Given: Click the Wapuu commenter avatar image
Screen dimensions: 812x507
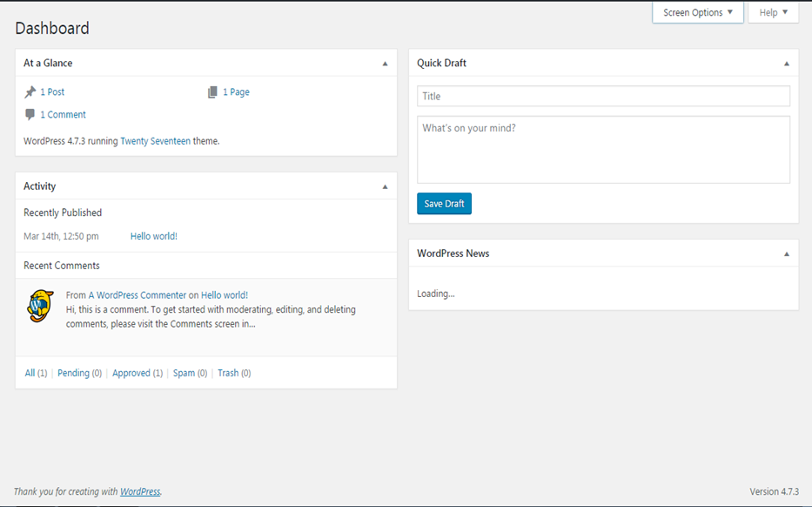Looking at the screenshot, I should [x=40, y=306].
